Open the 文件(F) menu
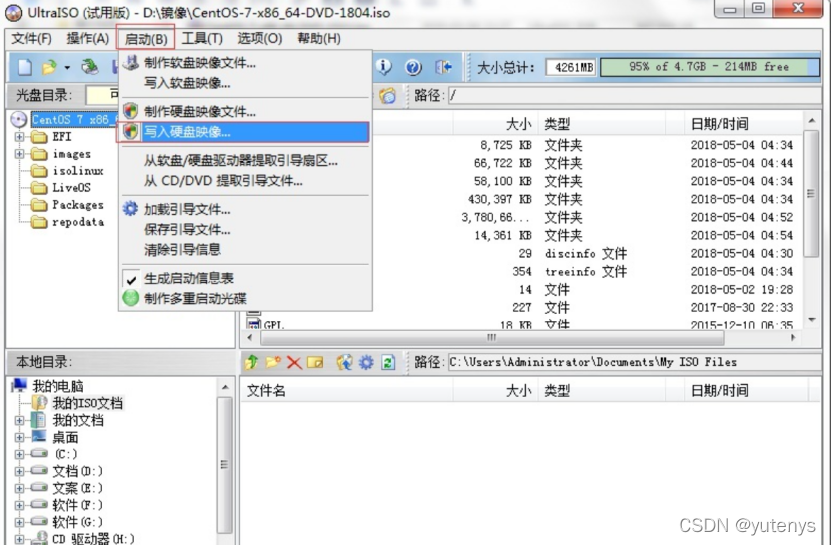This screenshot has width=831, height=545. point(31,38)
